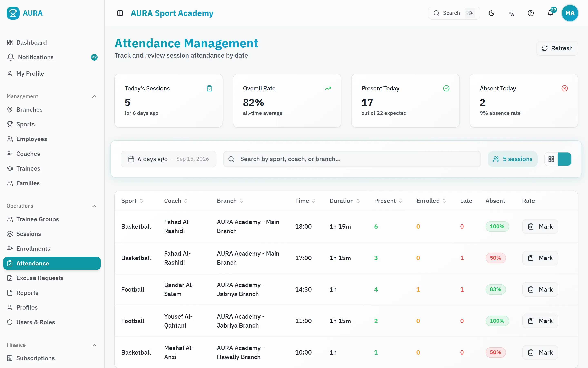Sort table by Coach column
The width and height of the screenshot is (588, 368).
(x=176, y=201)
